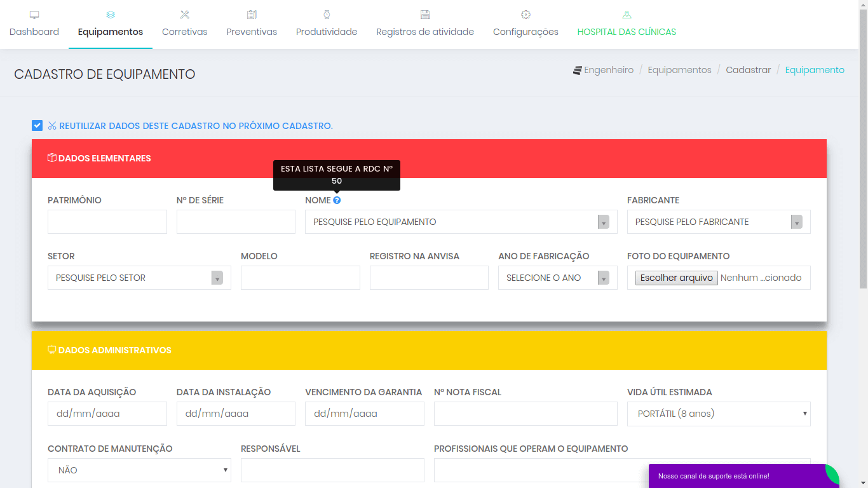Switch to the Produtividade tab
The image size is (868, 488).
point(327,24)
